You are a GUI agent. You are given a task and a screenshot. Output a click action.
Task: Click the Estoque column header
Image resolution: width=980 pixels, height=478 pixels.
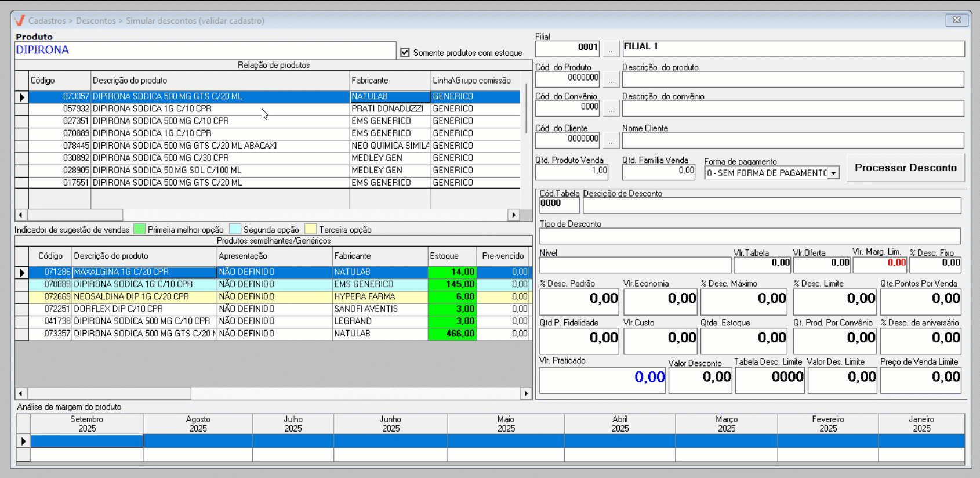451,256
